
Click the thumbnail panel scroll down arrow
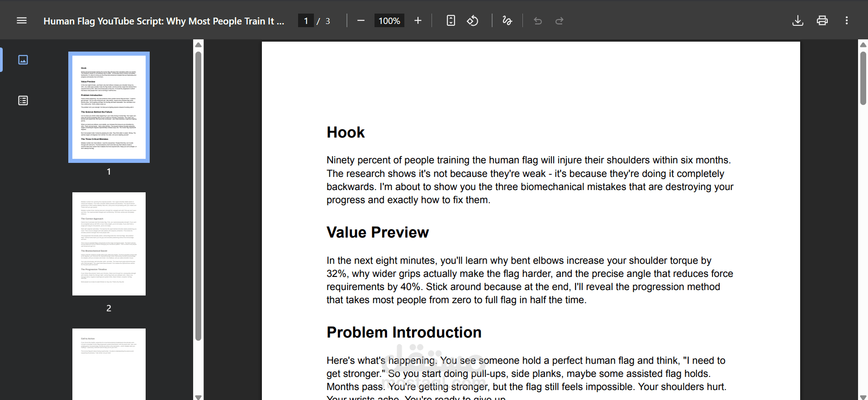click(198, 397)
